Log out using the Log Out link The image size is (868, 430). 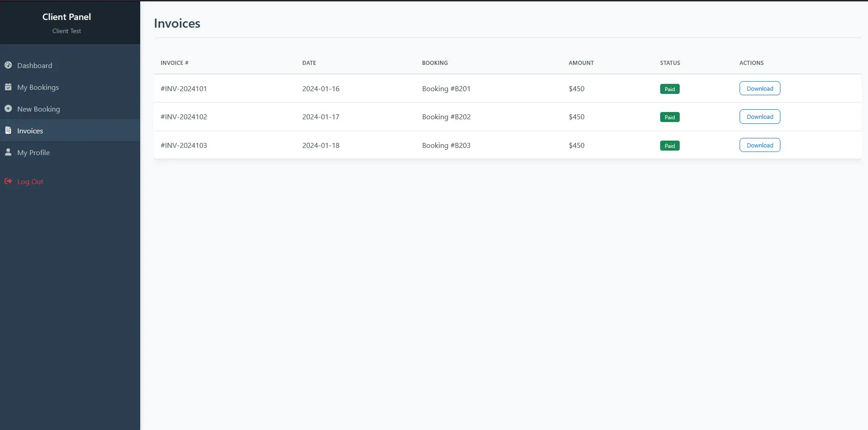[x=30, y=181]
